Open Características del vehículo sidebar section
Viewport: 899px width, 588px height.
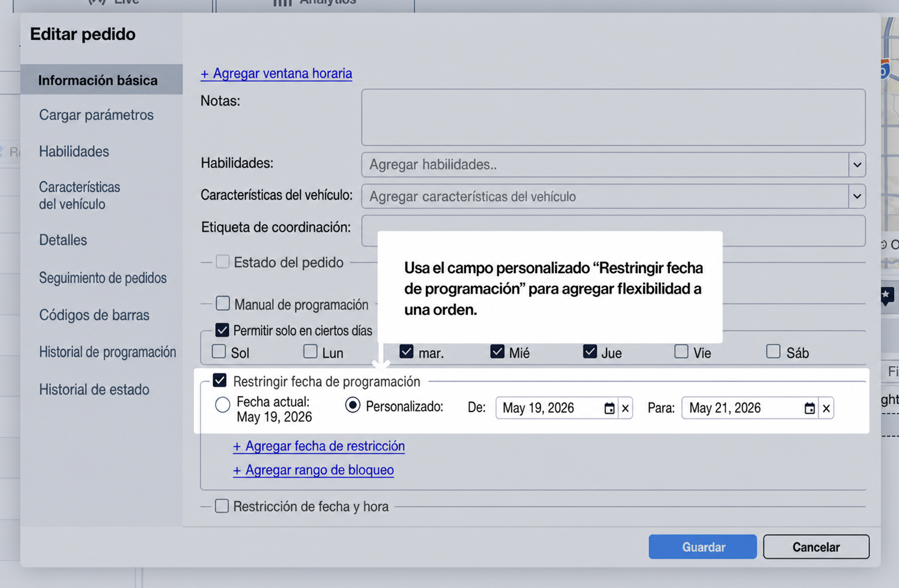pyautogui.click(x=79, y=195)
